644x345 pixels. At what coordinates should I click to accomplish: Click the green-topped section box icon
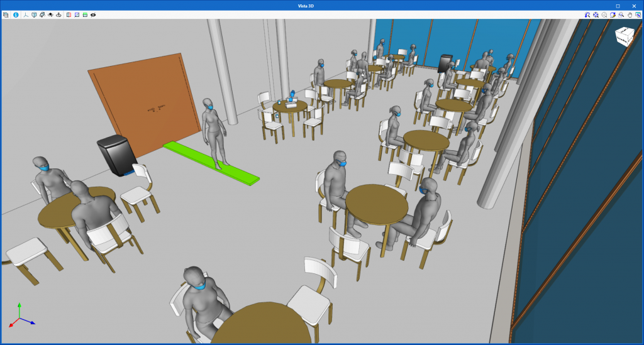pos(85,15)
